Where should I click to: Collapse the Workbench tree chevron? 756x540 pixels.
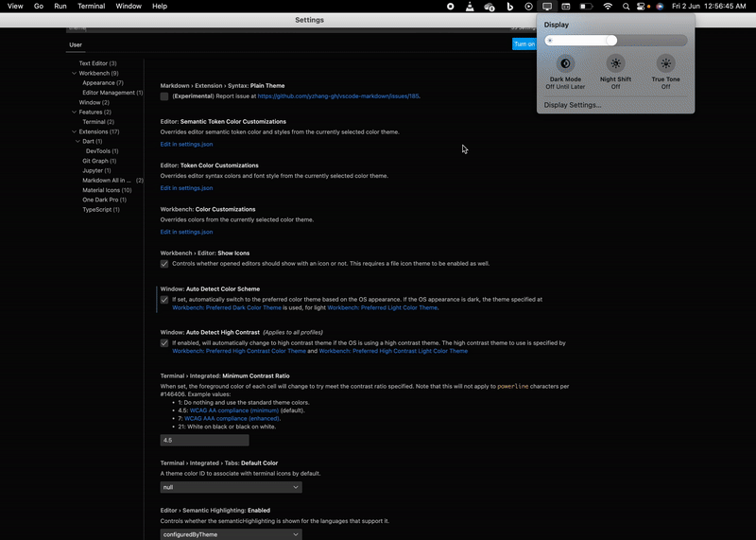coord(75,74)
